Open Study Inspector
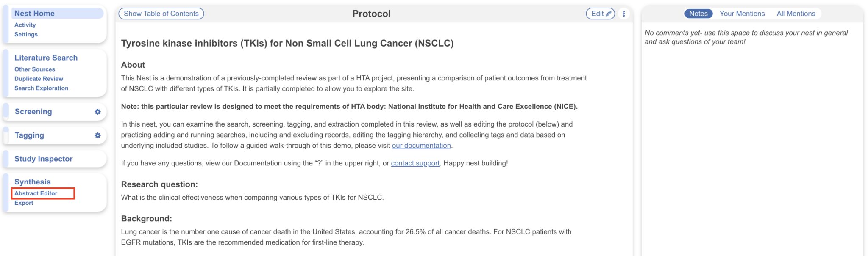This screenshot has height=256, width=868. 44,159
